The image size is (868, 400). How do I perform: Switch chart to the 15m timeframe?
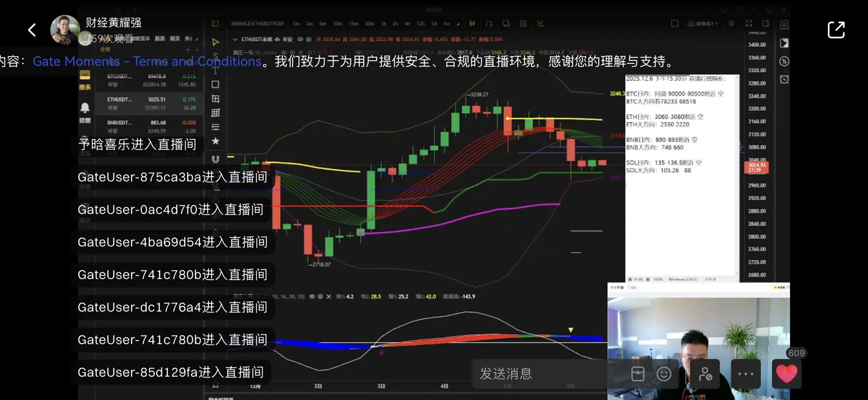point(353,24)
